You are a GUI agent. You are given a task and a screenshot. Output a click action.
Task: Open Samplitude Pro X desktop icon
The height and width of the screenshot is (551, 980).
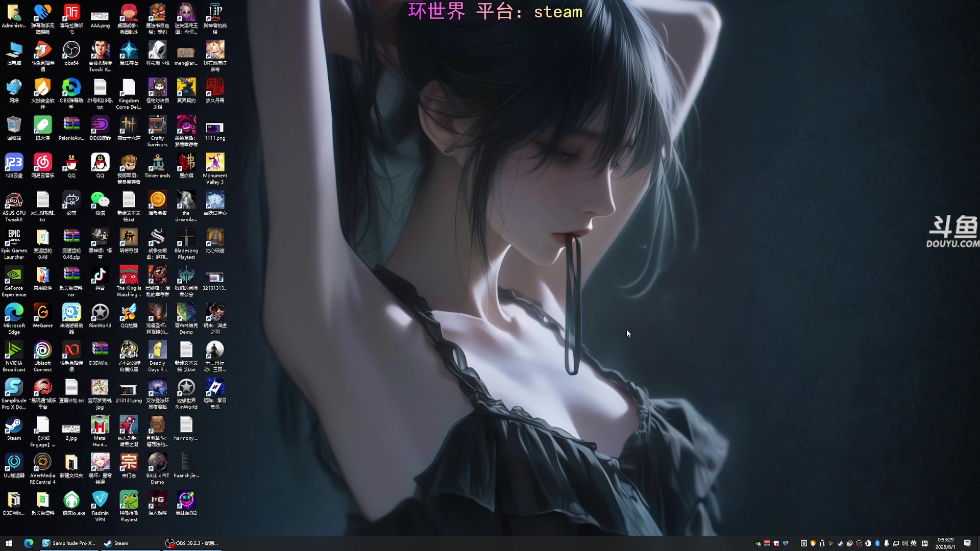tap(14, 394)
